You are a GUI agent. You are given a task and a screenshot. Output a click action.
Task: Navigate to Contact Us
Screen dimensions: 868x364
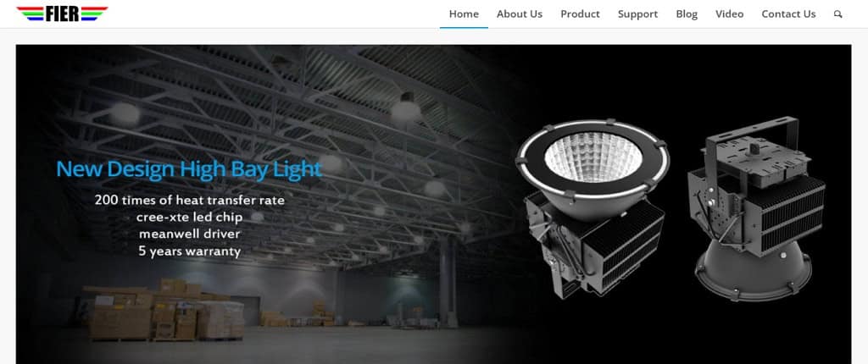[788, 14]
